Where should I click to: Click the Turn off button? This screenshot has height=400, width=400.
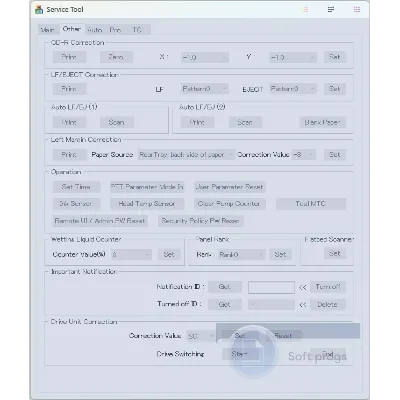pos(328,287)
